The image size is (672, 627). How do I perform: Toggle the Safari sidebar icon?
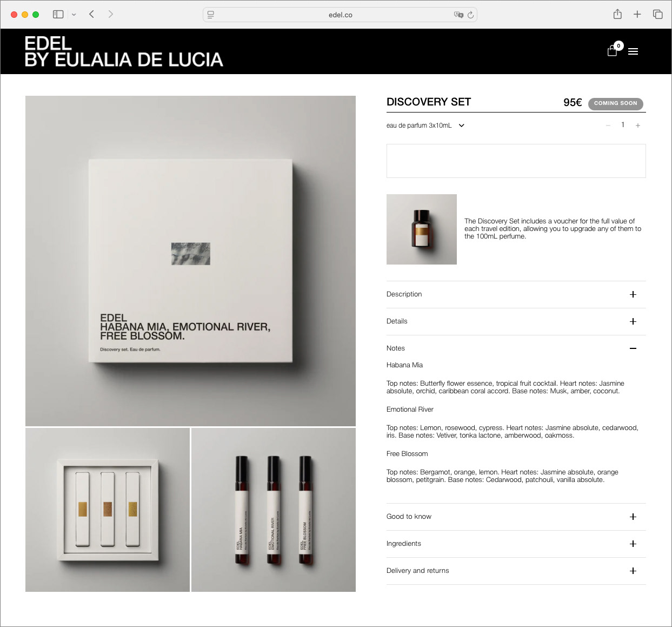click(58, 15)
